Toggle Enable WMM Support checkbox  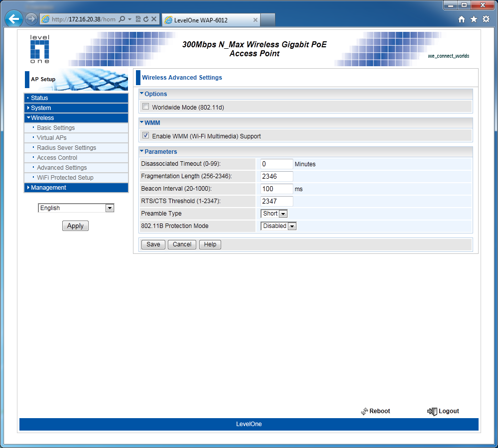[x=146, y=135]
